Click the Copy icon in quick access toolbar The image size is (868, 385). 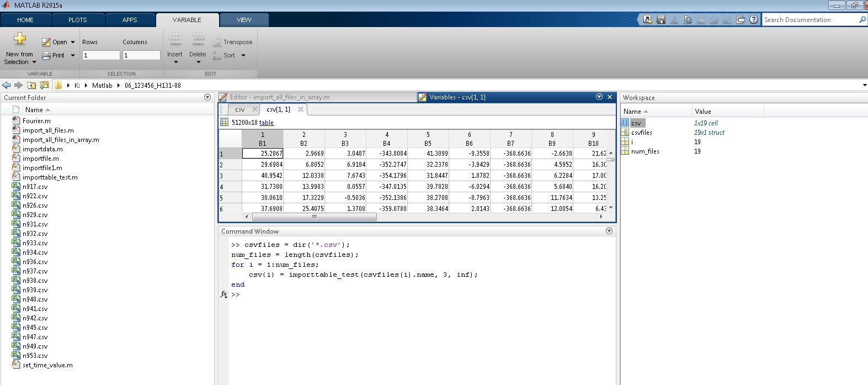[x=688, y=20]
